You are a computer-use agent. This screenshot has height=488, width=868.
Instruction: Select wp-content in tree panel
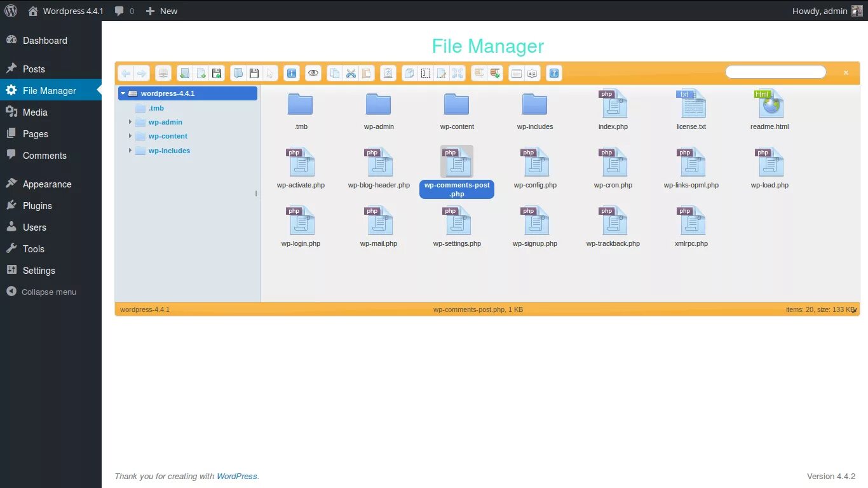pos(168,136)
